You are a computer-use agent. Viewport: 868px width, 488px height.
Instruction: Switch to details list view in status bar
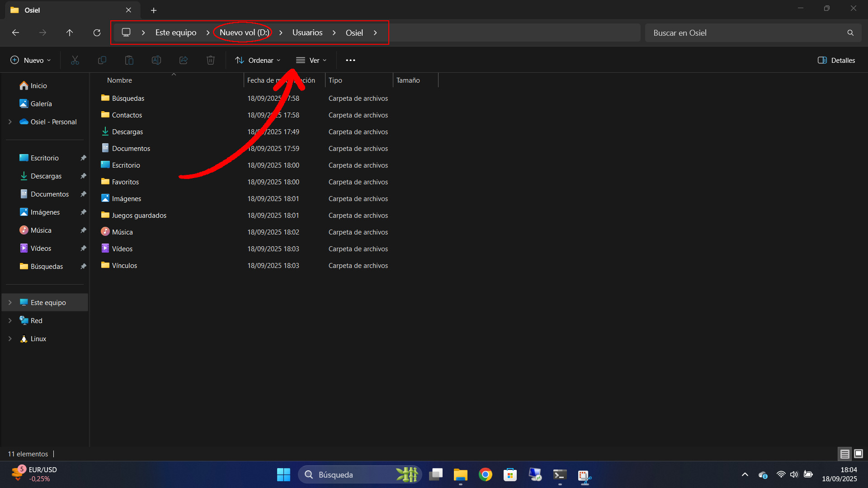(x=844, y=454)
